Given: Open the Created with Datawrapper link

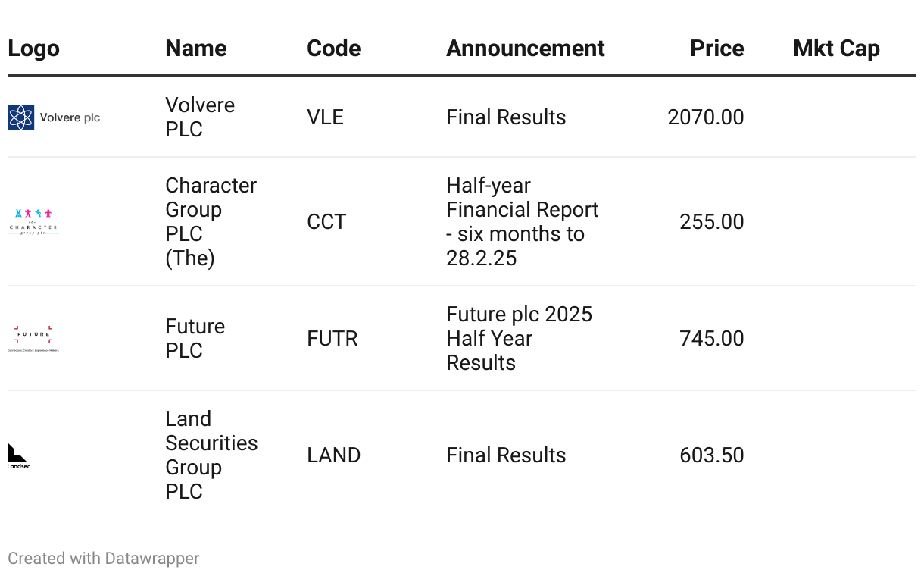Looking at the screenshot, I should [x=104, y=559].
